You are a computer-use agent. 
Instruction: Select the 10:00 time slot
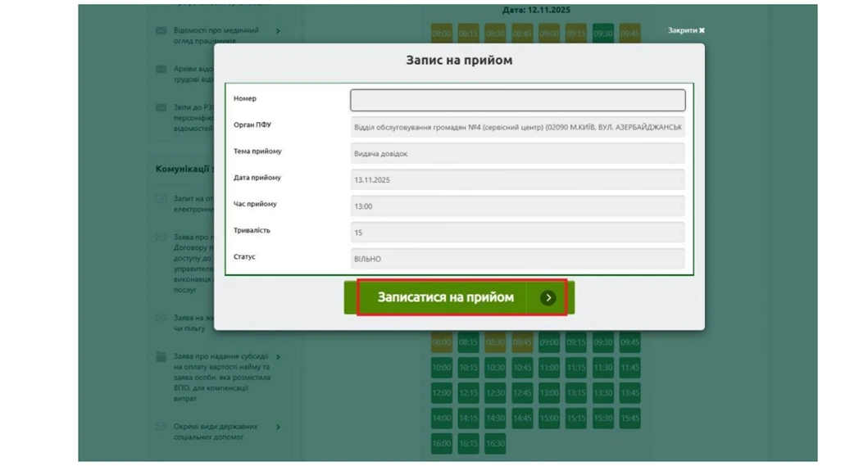tap(441, 368)
